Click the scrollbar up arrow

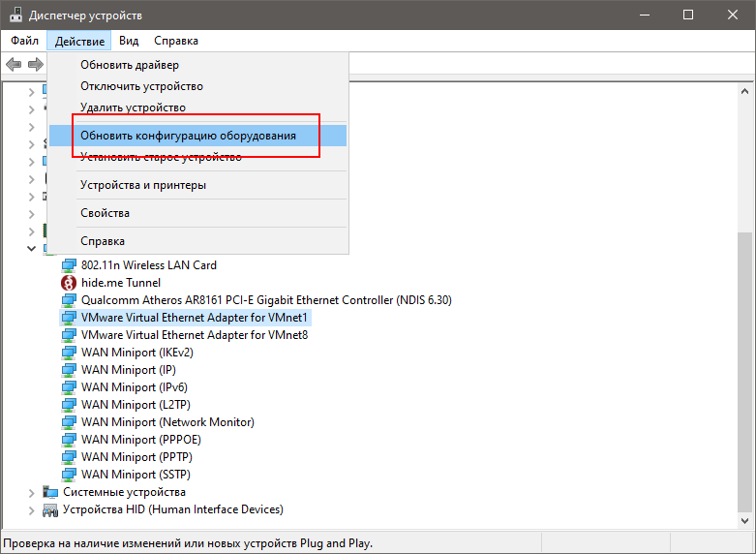(x=745, y=91)
